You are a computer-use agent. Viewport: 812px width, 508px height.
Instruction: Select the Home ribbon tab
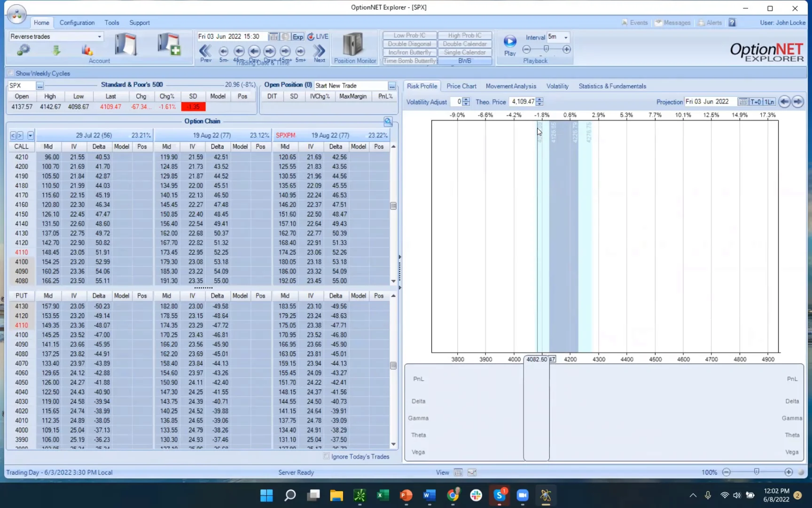[x=41, y=23]
